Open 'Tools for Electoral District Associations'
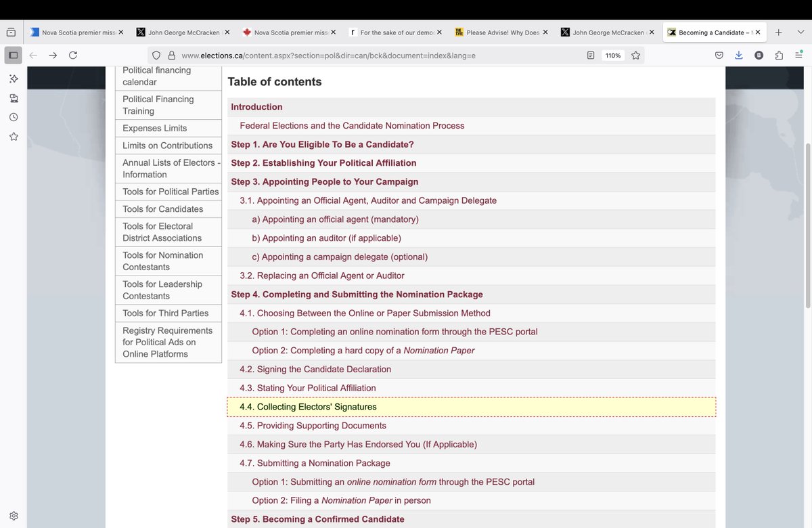 click(x=162, y=232)
